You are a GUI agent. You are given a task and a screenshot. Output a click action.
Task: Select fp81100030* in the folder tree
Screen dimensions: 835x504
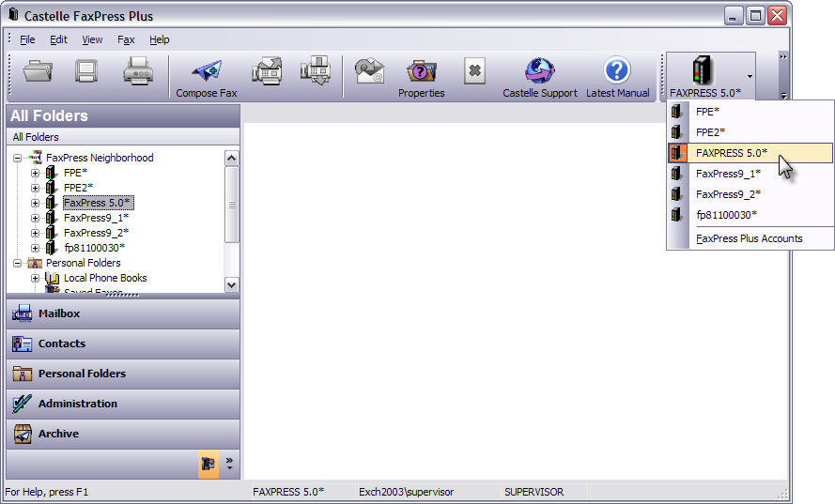94,248
